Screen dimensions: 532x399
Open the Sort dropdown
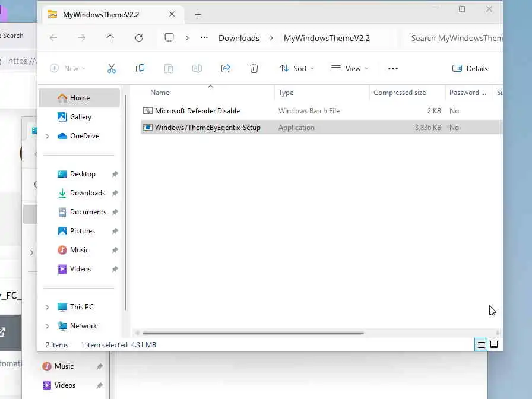click(x=297, y=68)
